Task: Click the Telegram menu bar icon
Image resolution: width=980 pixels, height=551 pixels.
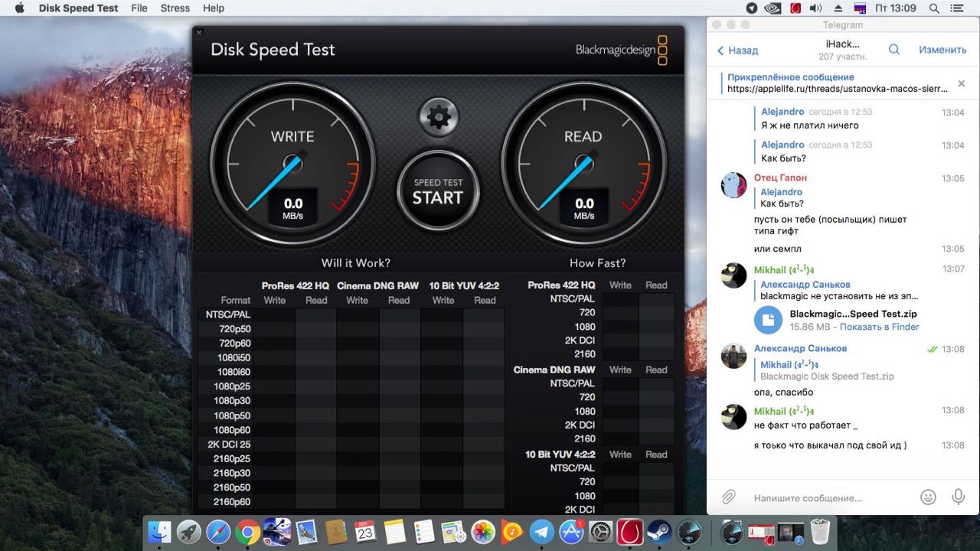Action: [752, 8]
